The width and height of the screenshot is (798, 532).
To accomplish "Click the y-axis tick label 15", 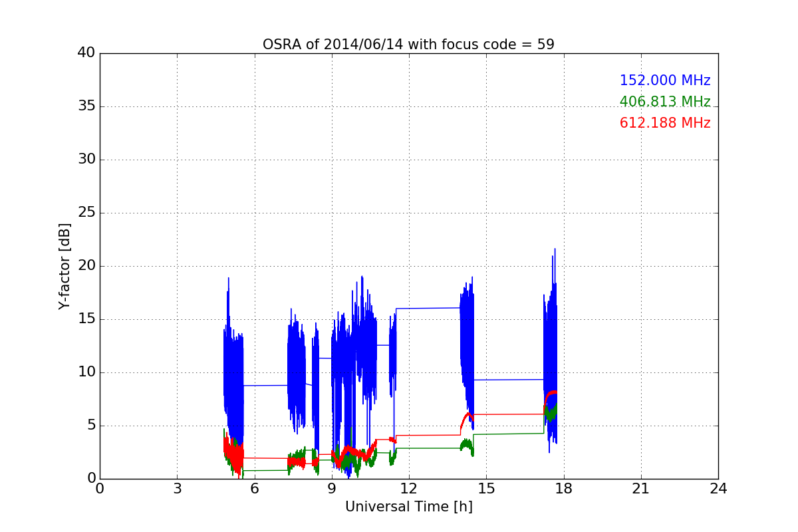I will (86, 319).
